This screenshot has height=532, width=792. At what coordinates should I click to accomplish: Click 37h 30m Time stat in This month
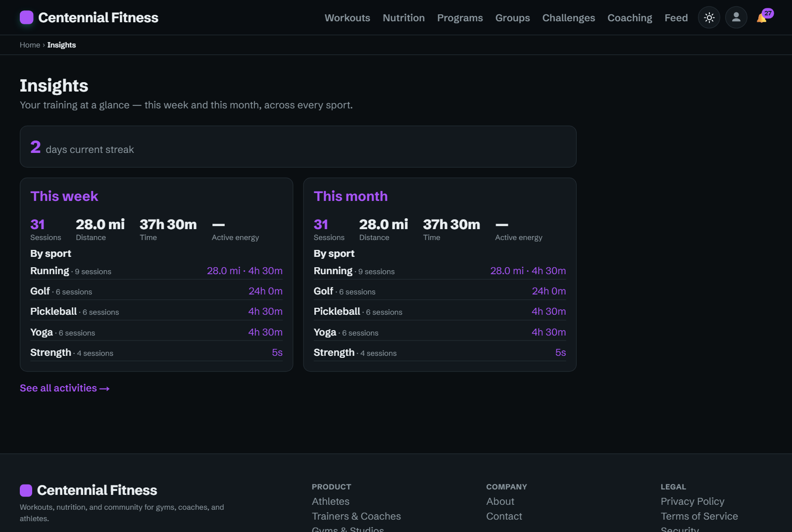pos(451,230)
